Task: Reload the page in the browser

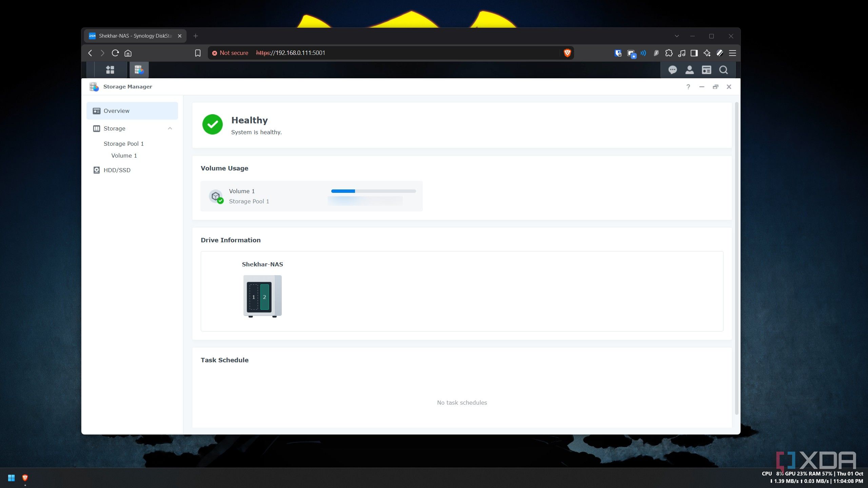Action: tap(115, 53)
